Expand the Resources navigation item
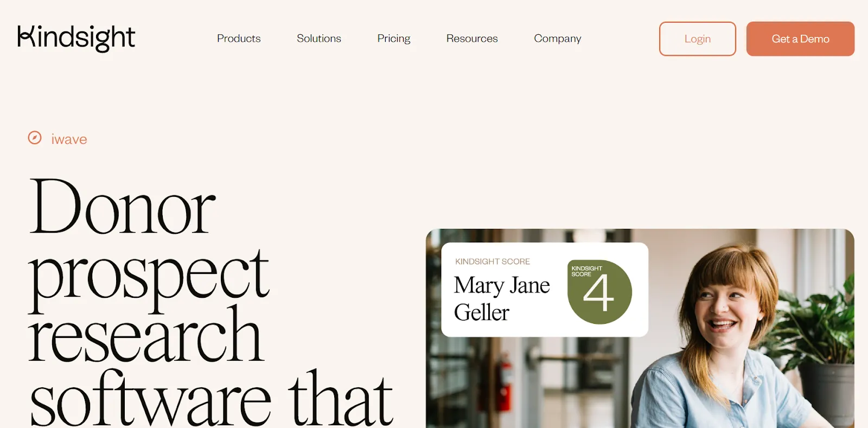Image resolution: width=868 pixels, height=428 pixels. pos(472,39)
